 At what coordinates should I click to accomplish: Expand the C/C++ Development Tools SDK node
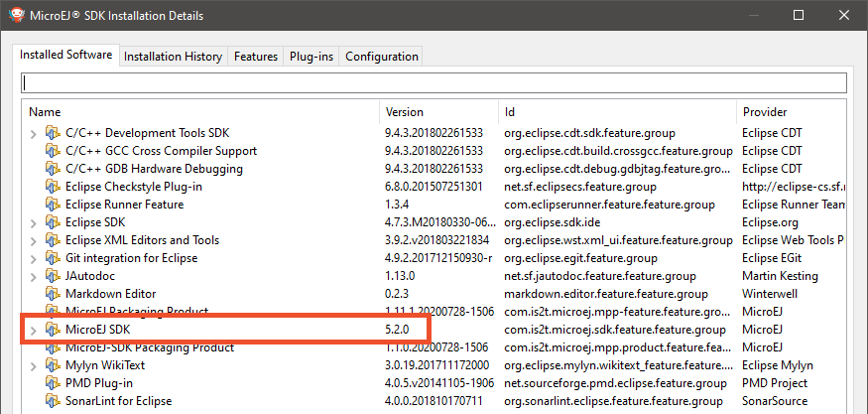34,134
